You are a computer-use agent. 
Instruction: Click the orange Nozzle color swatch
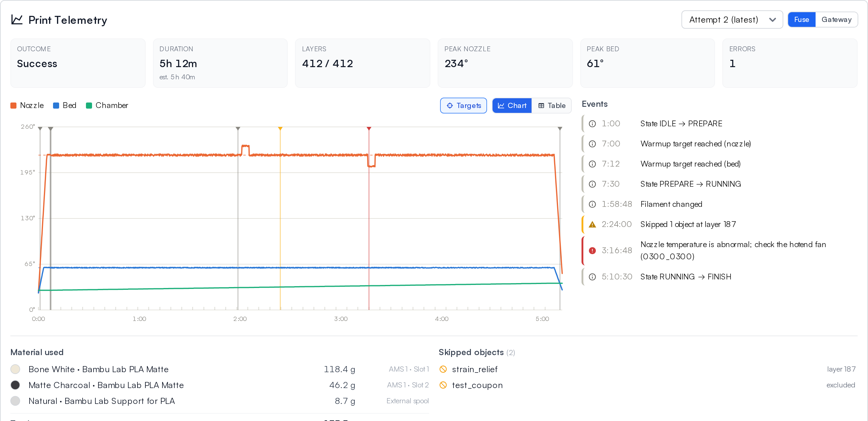[13, 106]
